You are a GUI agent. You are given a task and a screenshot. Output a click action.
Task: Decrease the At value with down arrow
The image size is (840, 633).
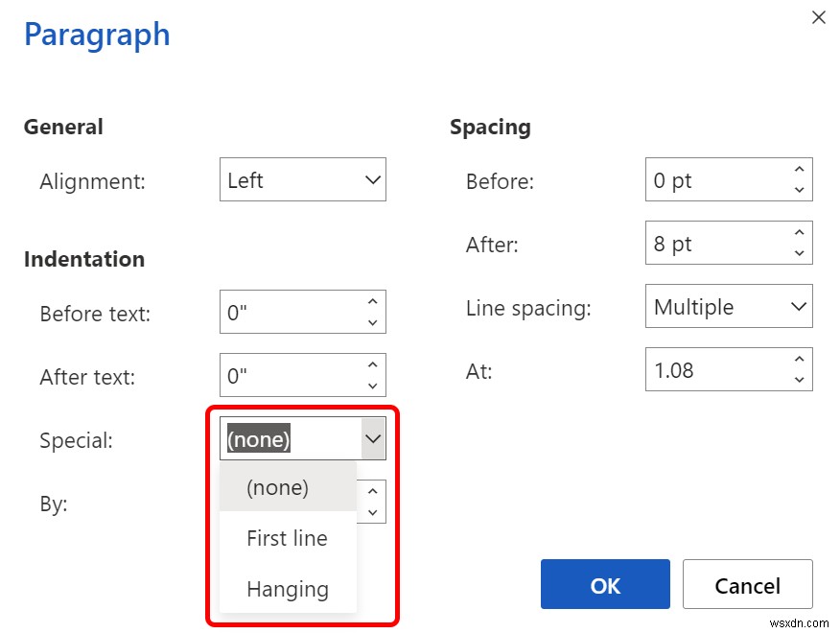point(799,378)
